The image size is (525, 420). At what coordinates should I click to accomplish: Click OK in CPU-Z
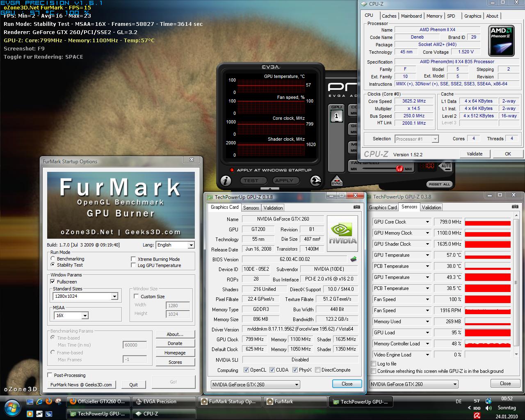pos(508,154)
